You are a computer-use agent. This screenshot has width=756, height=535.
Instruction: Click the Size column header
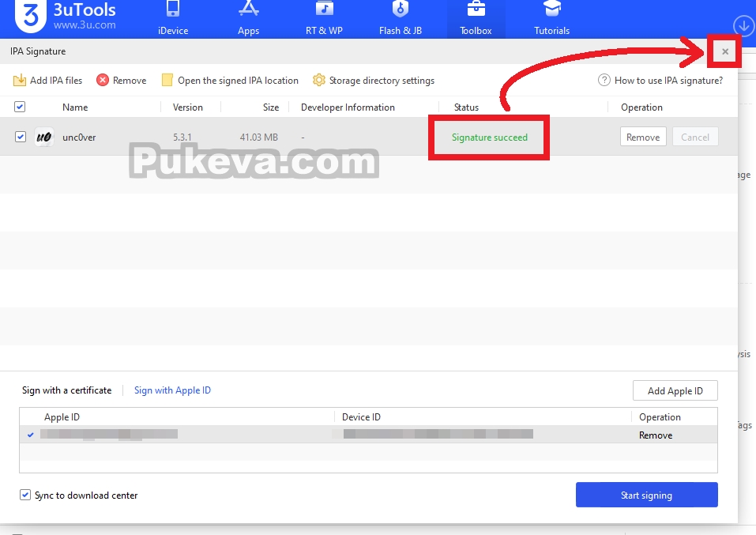tap(271, 107)
